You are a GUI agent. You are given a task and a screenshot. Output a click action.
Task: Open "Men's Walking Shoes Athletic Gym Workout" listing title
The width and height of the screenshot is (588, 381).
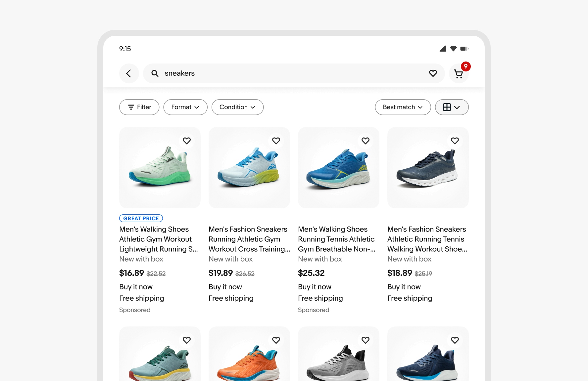click(159, 239)
